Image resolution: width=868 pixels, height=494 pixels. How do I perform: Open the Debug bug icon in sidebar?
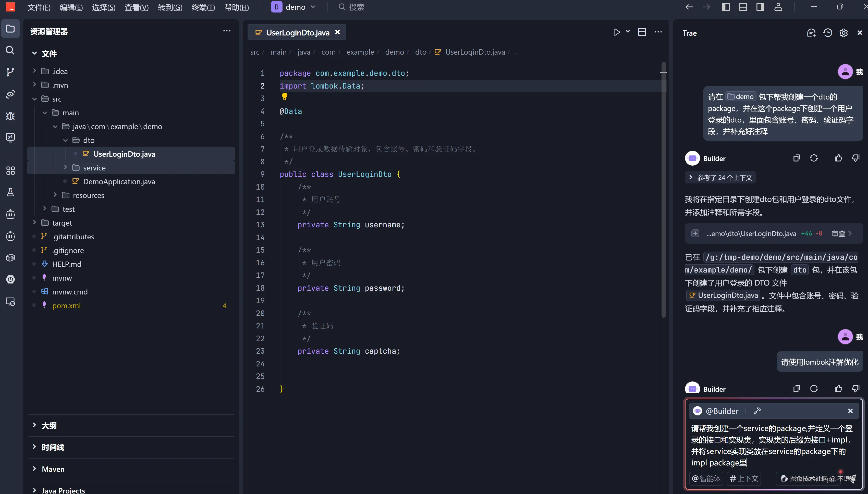[10, 116]
